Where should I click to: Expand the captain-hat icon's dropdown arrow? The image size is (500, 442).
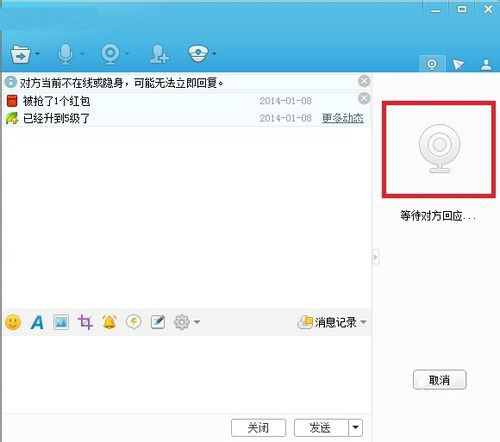point(214,53)
